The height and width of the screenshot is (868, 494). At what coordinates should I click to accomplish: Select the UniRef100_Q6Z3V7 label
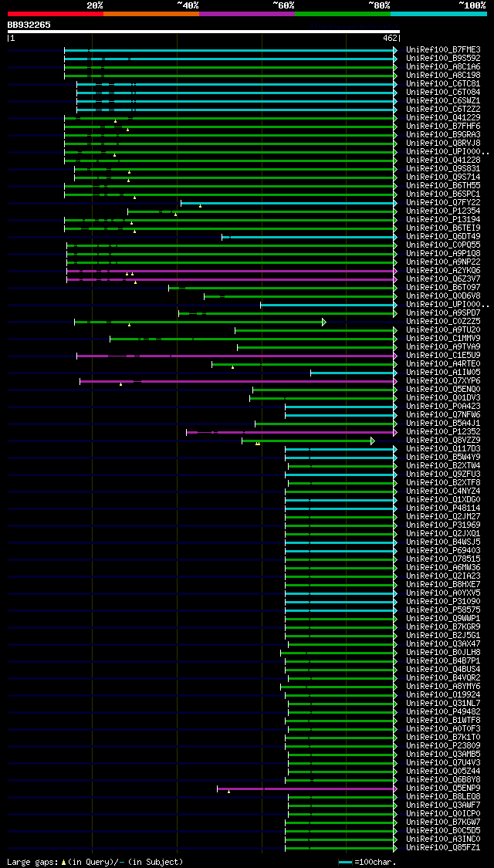(443, 279)
